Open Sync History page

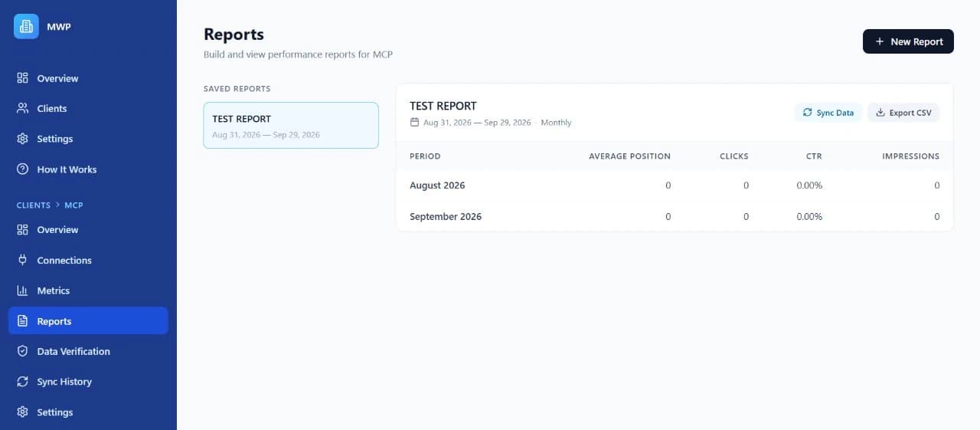click(x=88, y=382)
